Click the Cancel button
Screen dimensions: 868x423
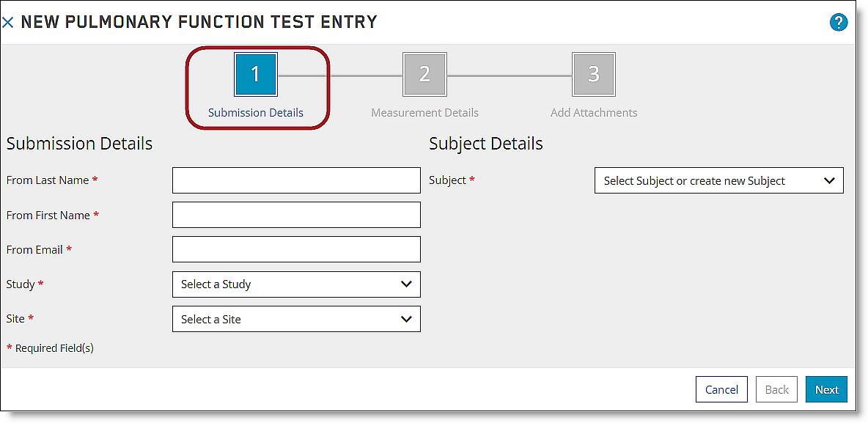[721, 389]
